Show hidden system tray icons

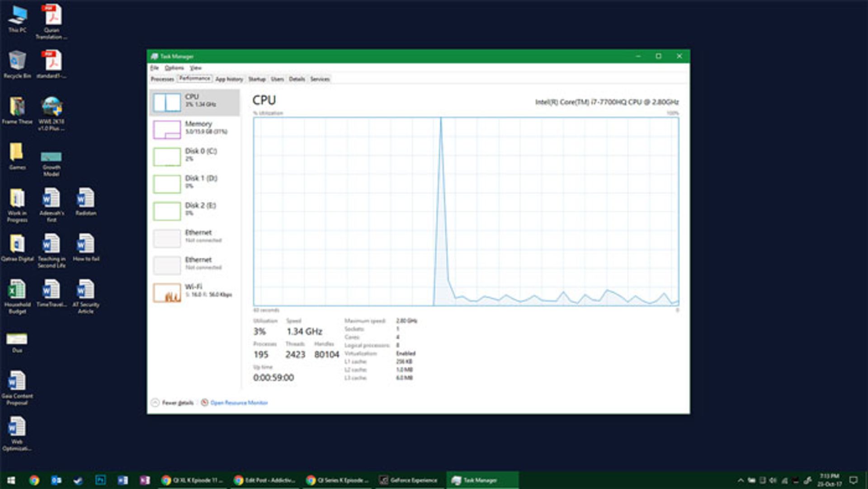click(741, 480)
